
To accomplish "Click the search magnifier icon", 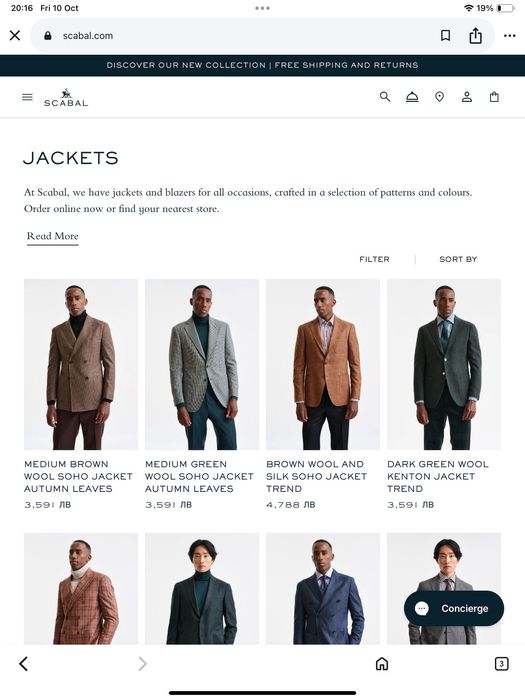I will tap(385, 96).
